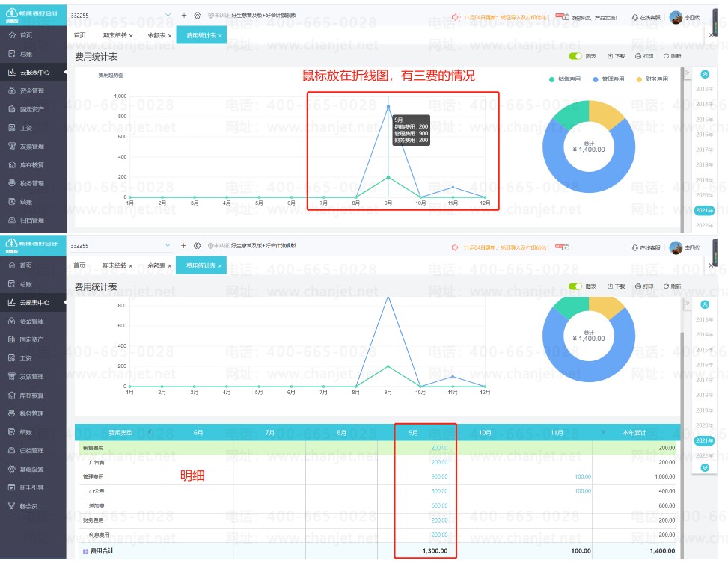Click double-up arrow above upper screenshot's year list
728x566 pixels.
coord(705,74)
